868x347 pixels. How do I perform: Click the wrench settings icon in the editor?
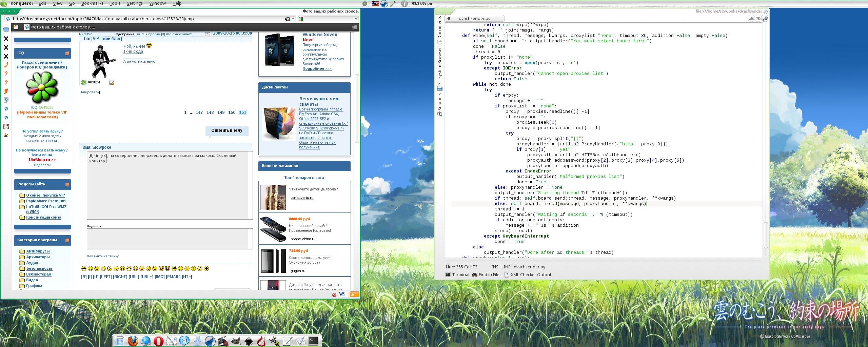765,18
